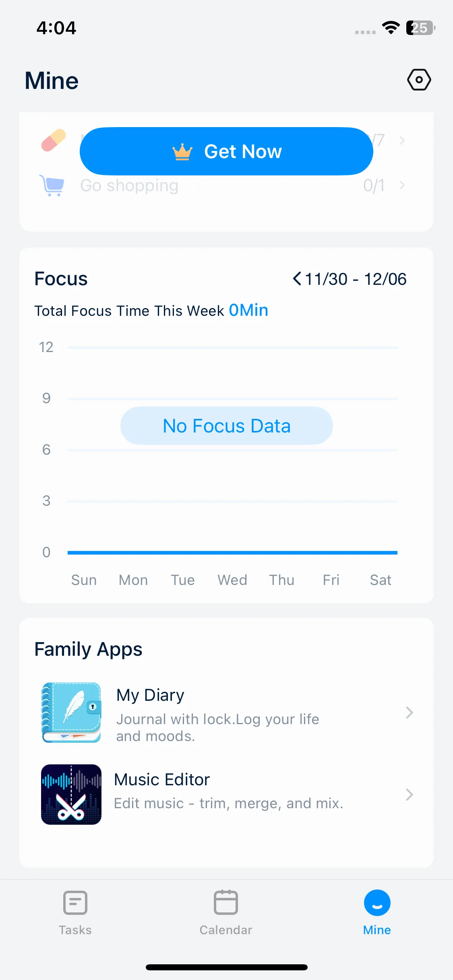Tap the blue focus chart baseline
The height and width of the screenshot is (980, 453).
point(232,553)
